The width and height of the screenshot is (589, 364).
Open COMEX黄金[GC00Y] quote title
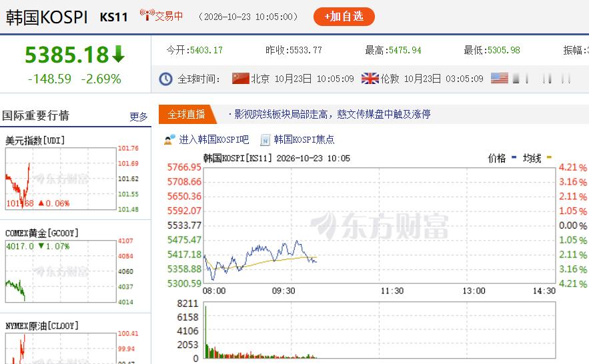pyautogui.click(x=42, y=233)
